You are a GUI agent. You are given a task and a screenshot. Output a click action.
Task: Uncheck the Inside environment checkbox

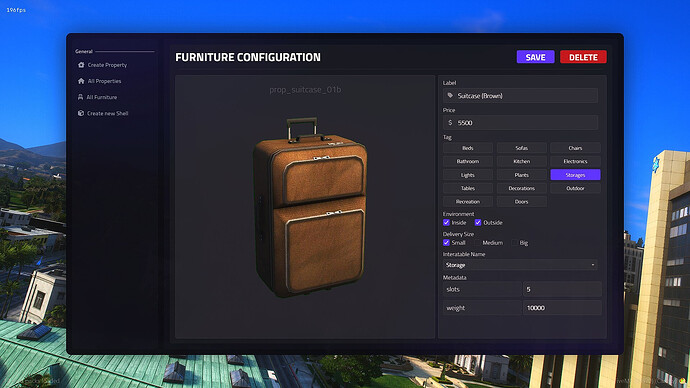446,223
